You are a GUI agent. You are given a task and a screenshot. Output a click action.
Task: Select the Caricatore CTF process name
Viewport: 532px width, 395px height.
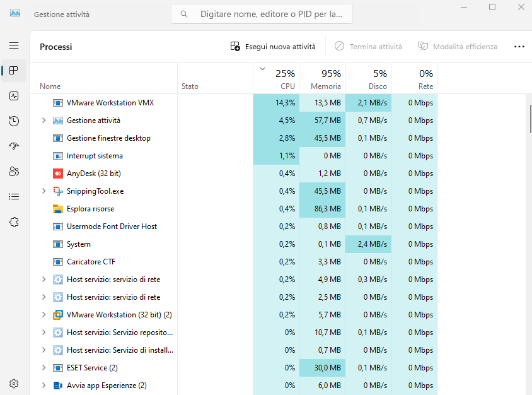[91, 262]
